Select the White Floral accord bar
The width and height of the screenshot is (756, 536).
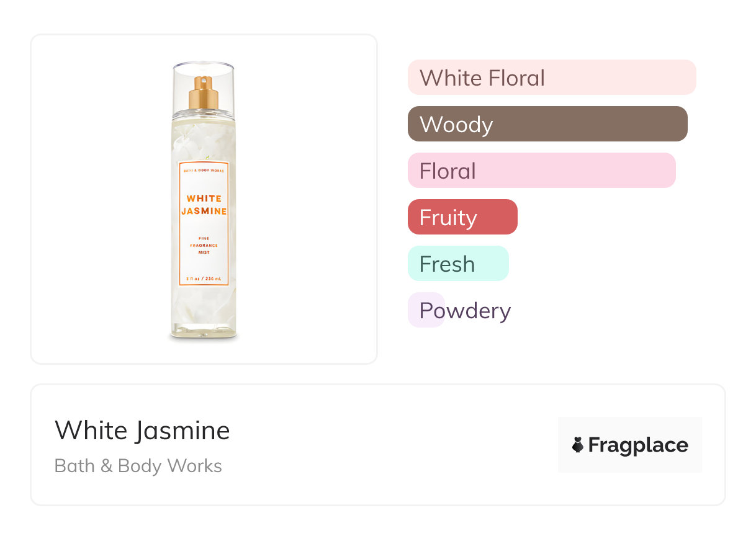click(x=551, y=78)
